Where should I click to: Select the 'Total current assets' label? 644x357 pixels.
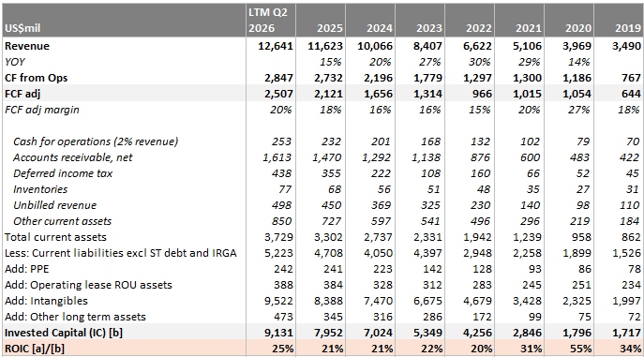pos(55,237)
